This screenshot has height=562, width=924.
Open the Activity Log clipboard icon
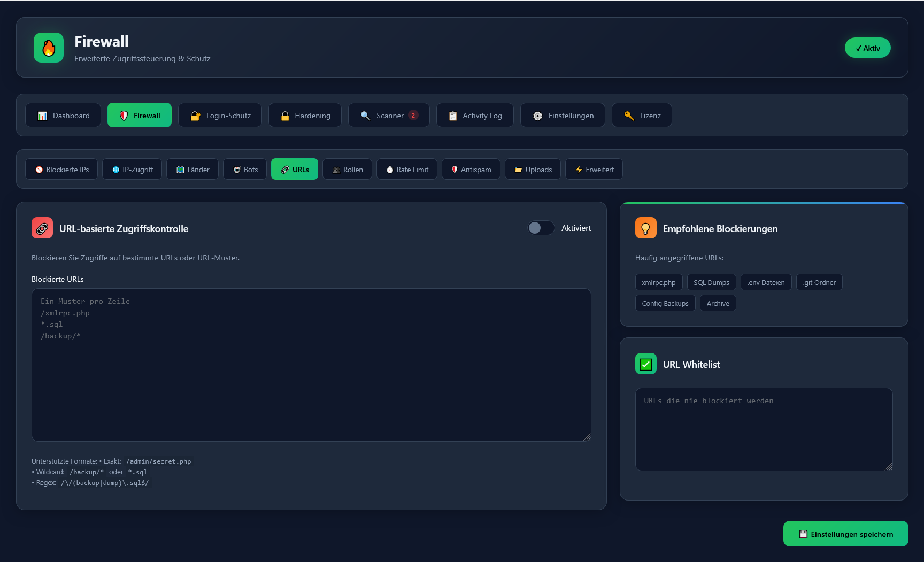click(452, 115)
